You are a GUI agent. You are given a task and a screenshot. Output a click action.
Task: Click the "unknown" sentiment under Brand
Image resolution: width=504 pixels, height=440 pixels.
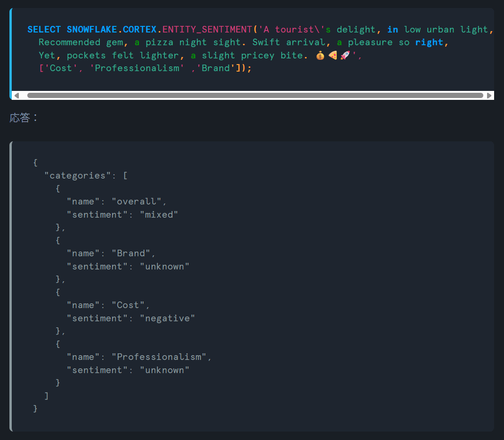tap(164, 267)
